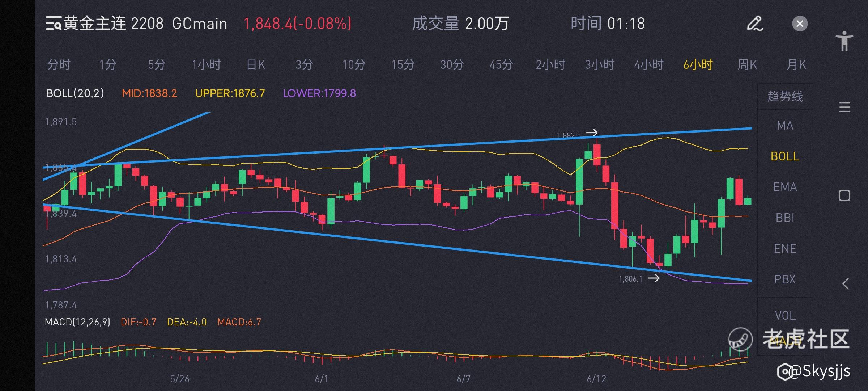
Task: Close the chart with the X button
Action: point(800,24)
